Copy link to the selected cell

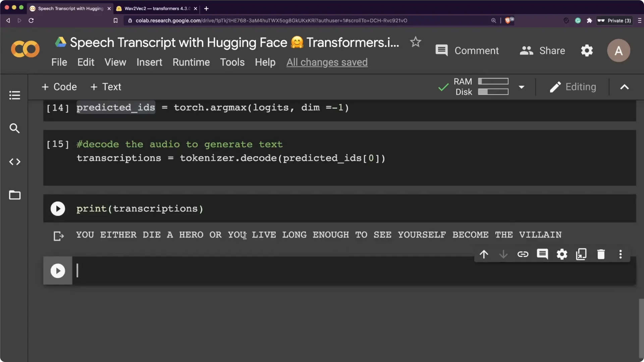click(523, 254)
